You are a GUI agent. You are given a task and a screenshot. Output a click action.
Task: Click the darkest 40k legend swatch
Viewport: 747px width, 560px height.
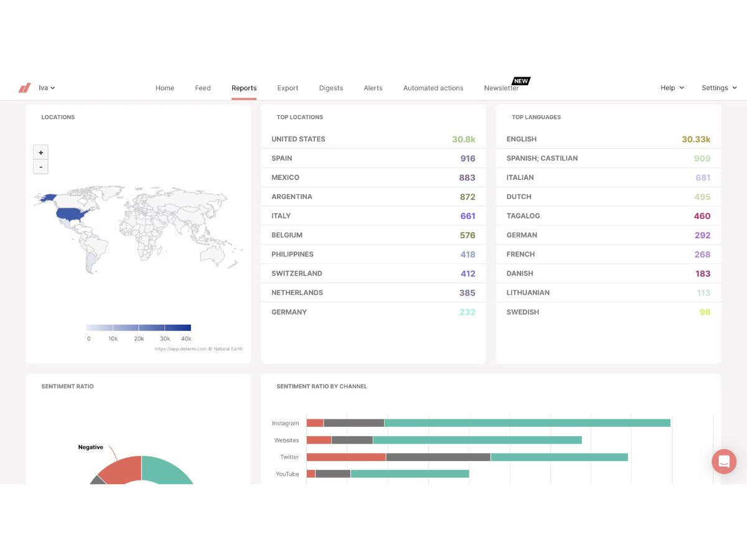(x=178, y=327)
